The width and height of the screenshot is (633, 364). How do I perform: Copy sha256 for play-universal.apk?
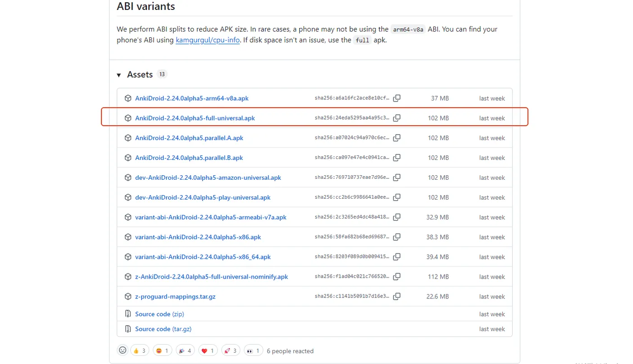pos(397,198)
